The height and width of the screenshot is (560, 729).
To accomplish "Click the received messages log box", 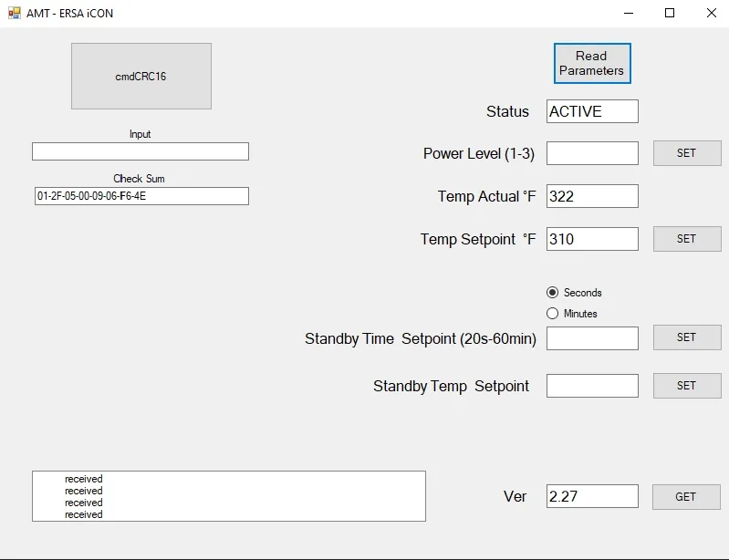I will (x=229, y=496).
